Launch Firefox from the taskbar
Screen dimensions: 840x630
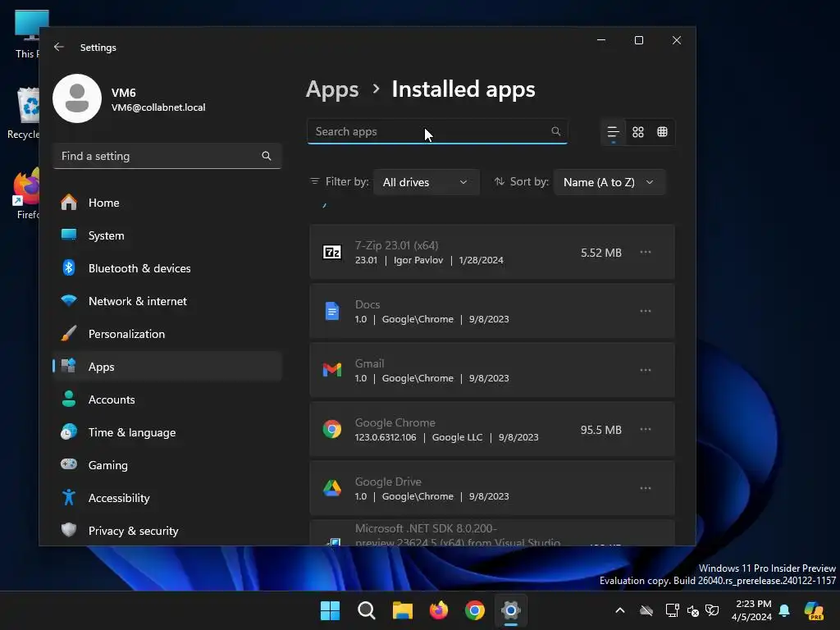(x=439, y=610)
